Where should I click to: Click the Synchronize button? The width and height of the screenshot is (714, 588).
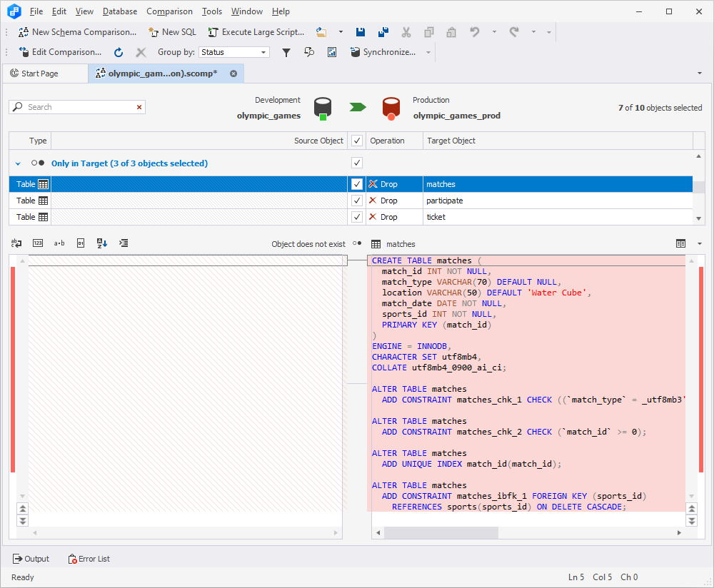point(383,52)
